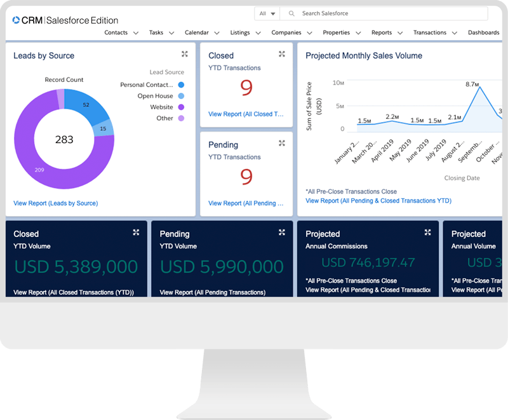This screenshot has width=508, height=420.
Task: Click the 8.7M peak data point
Action: pyautogui.click(x=480, y=87)
